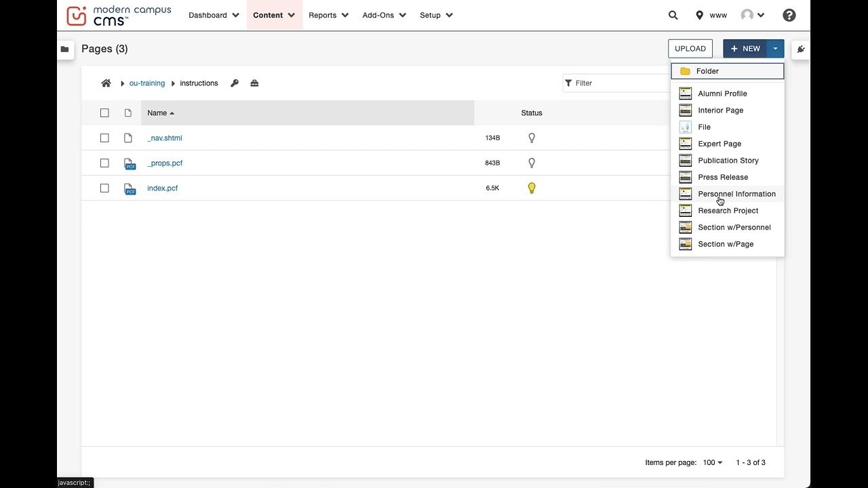Expand the Add-Ons menu
Screen dimensions: 868x488
tap(384, 15)
